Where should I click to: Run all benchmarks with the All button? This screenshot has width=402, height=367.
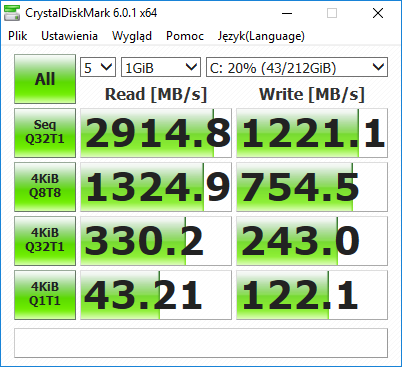coord(45,79)
